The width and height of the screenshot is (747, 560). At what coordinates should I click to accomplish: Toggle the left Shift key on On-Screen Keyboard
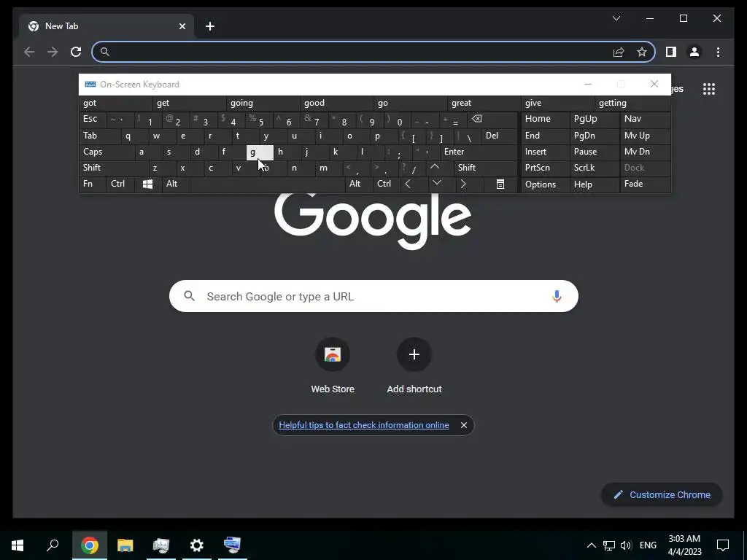[x=113, y=168]
